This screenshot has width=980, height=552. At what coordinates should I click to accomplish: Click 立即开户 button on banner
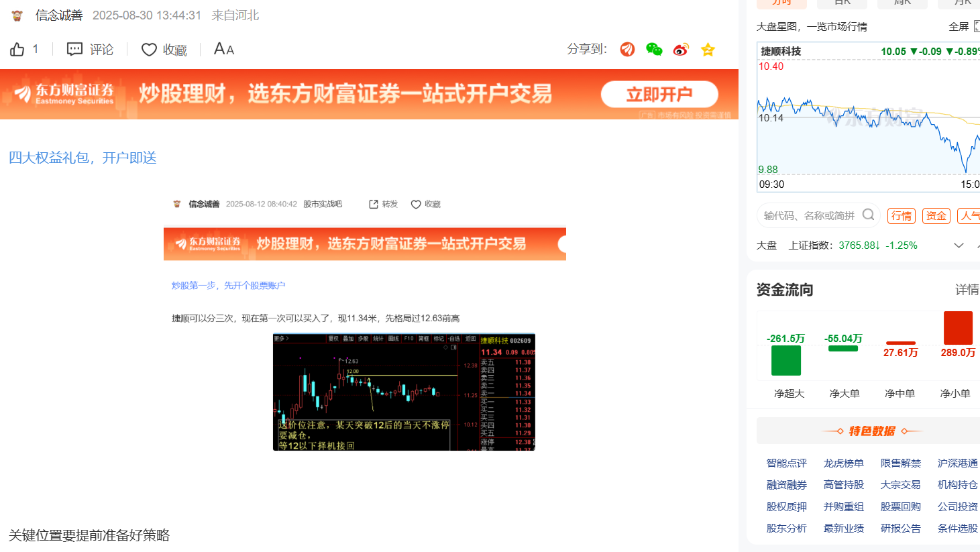[659, 95]
